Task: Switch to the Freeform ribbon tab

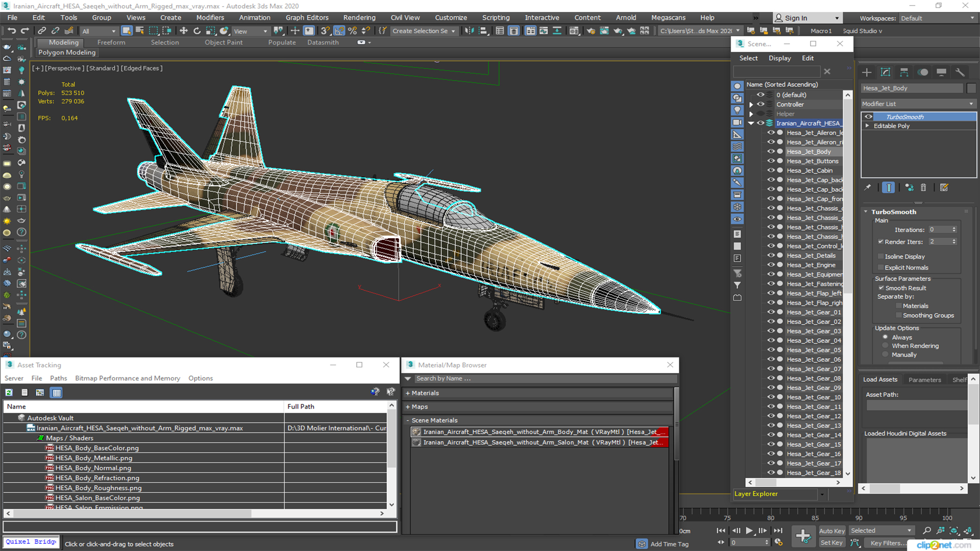Action: pos(111,42)
